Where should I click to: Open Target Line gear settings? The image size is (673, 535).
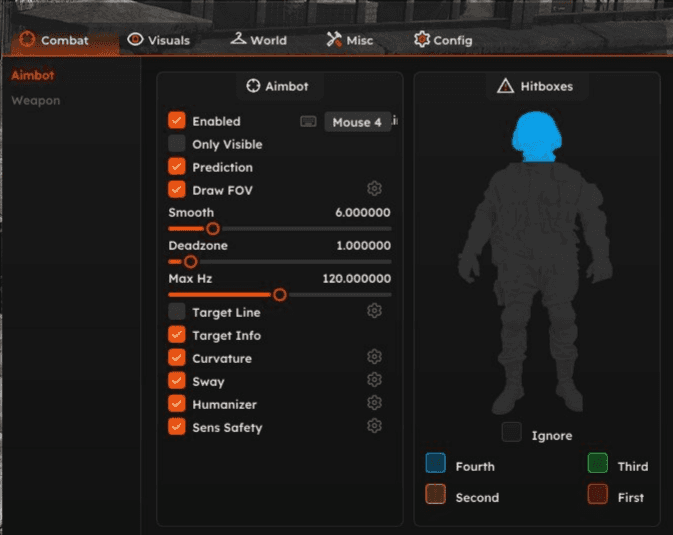pos(374,311)
